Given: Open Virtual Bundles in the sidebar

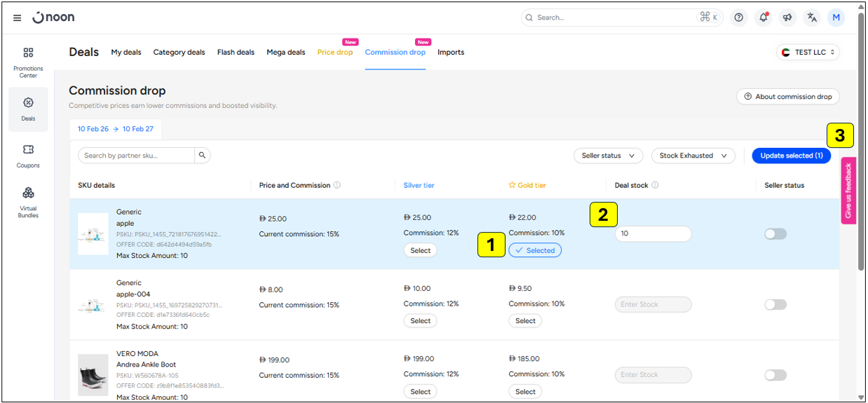Looking at the screenshot, I should 28,200.
